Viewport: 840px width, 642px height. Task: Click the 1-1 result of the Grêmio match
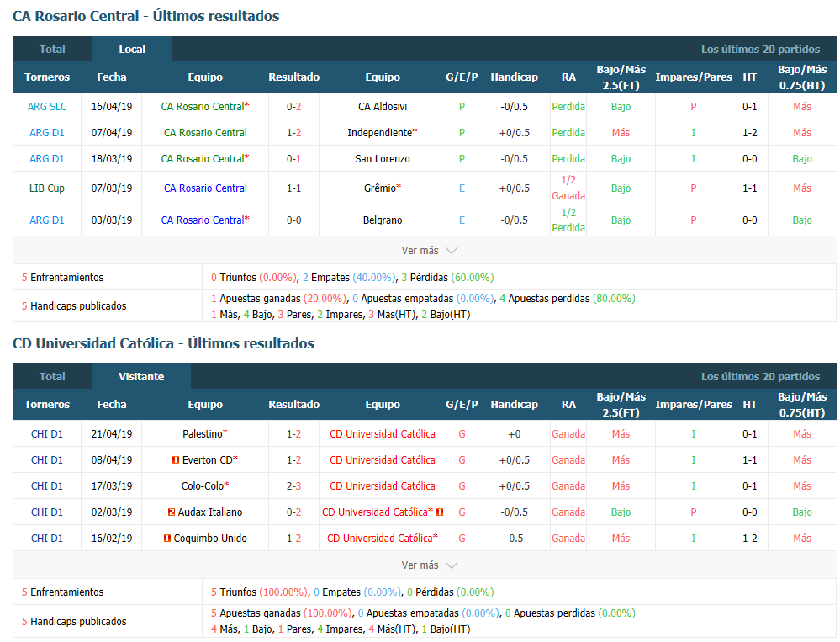294,188
